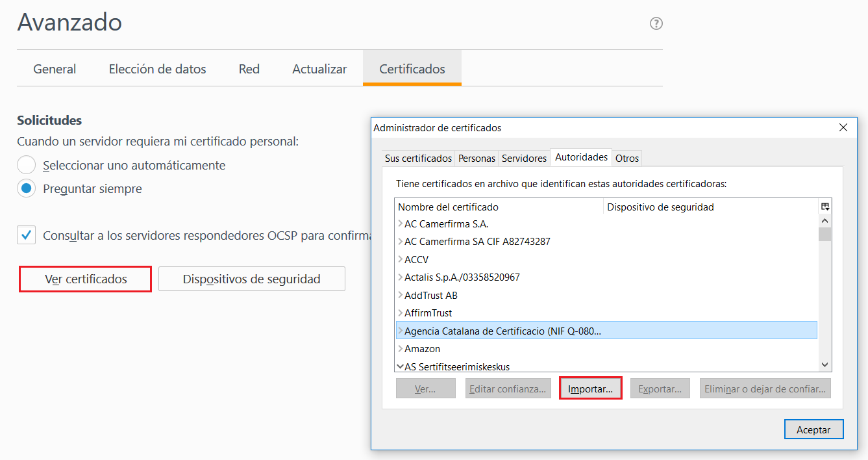Expand the Agencia Catalana de Certificacio node
The image size is (868, 460).
pyautogui.click(x=400, y=331)
